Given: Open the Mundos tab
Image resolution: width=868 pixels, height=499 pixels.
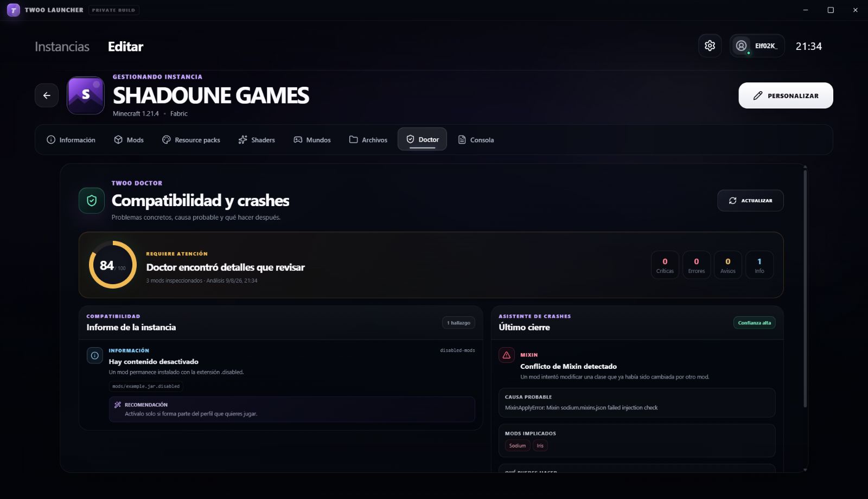Looking at the screenshot, I should [312, 140].
